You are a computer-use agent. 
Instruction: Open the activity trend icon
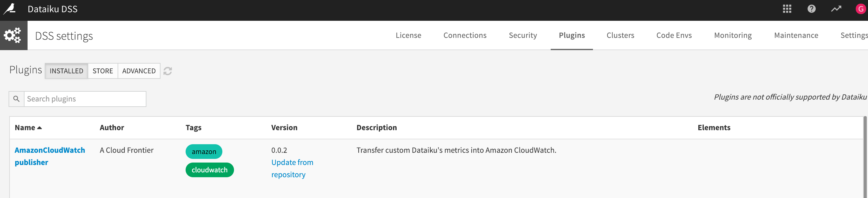tap(836, 9)
